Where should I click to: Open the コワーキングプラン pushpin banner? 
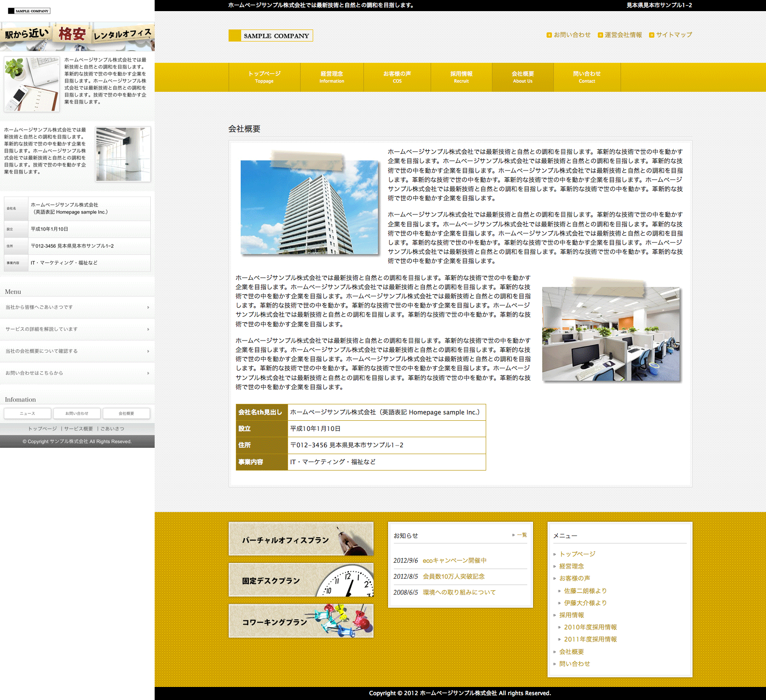tap(301, 621)
